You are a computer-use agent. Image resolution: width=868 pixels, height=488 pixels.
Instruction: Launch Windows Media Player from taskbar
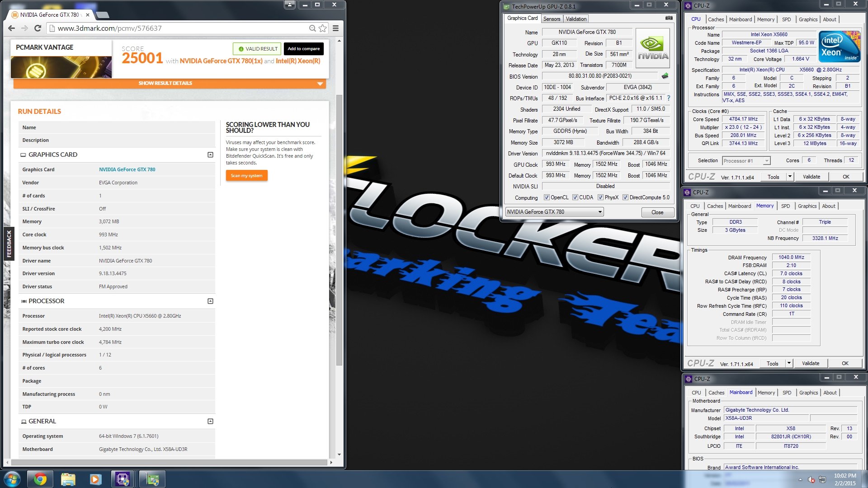pos(95,479)
